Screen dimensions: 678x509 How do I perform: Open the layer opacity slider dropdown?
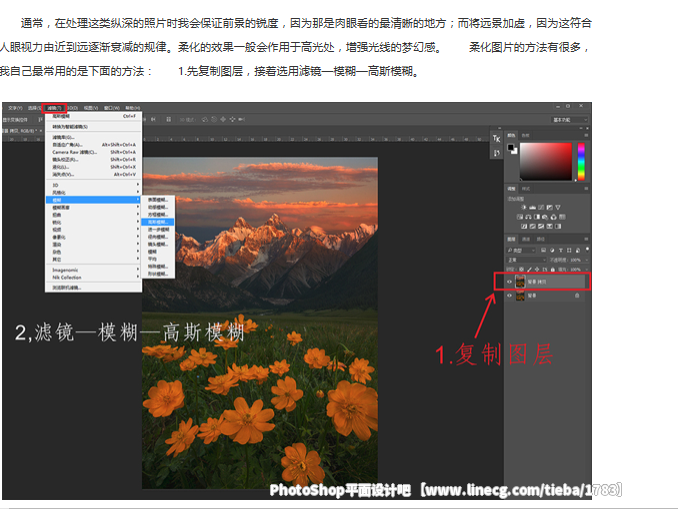[587, 259]
